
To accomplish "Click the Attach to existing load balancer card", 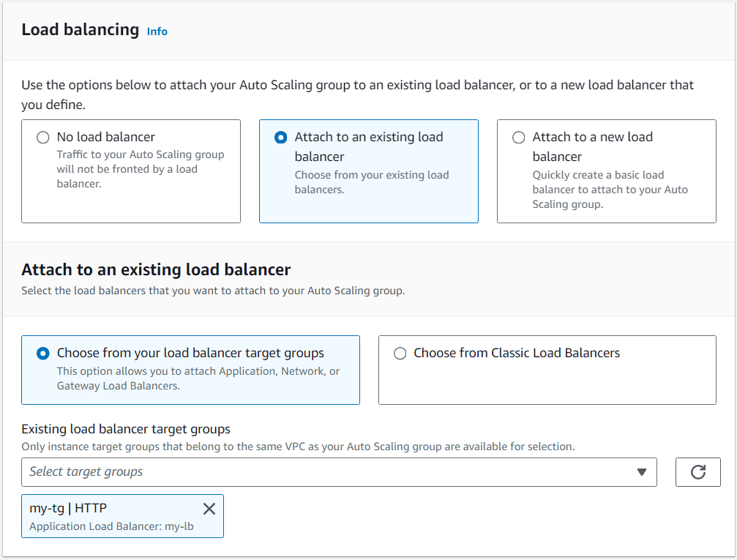I will point(368,171).
